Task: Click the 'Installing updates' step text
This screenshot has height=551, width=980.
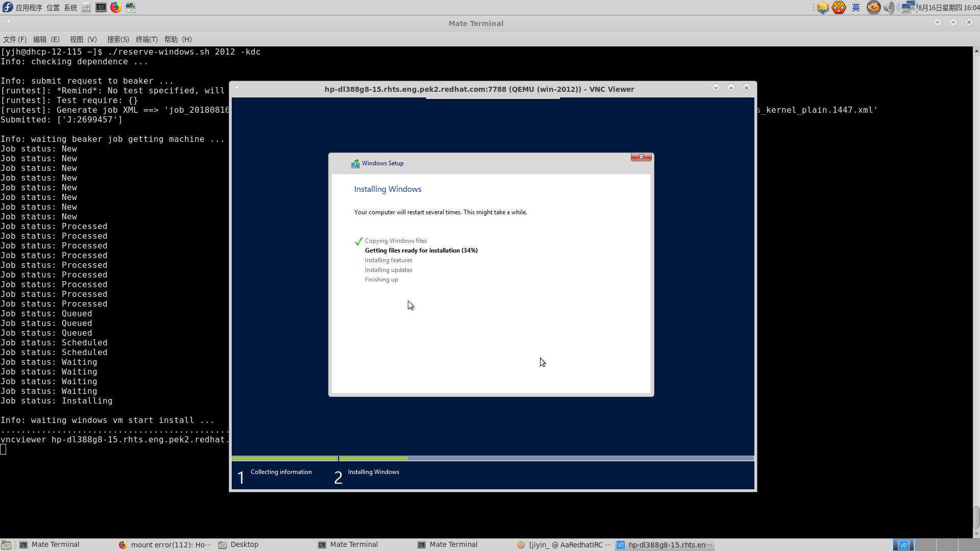Action: pos(388,270)
